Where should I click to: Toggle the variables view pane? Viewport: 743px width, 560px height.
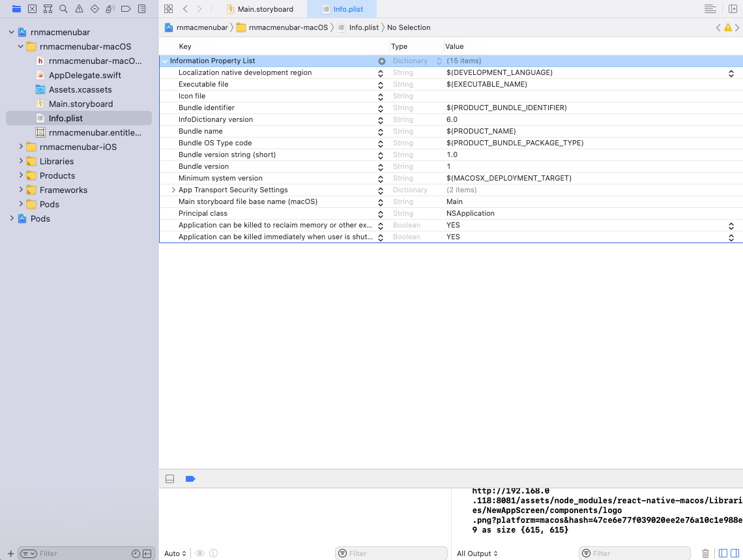(x=723, y=553)
